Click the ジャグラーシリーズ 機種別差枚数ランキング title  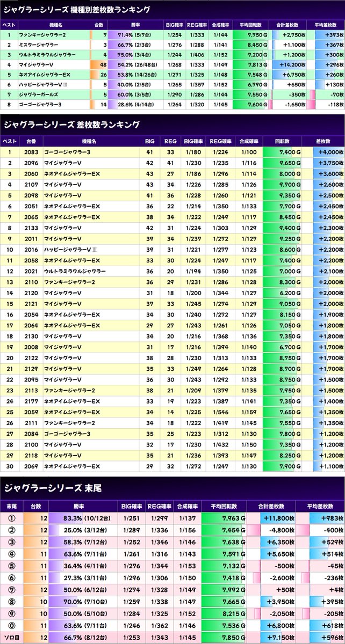77,10
